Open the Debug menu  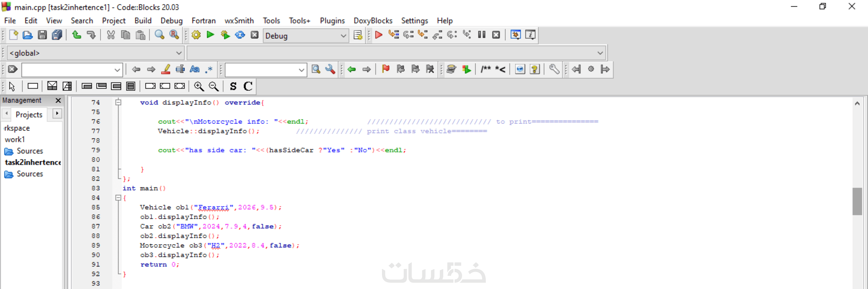pyautogui.click(x=171, y=21)
